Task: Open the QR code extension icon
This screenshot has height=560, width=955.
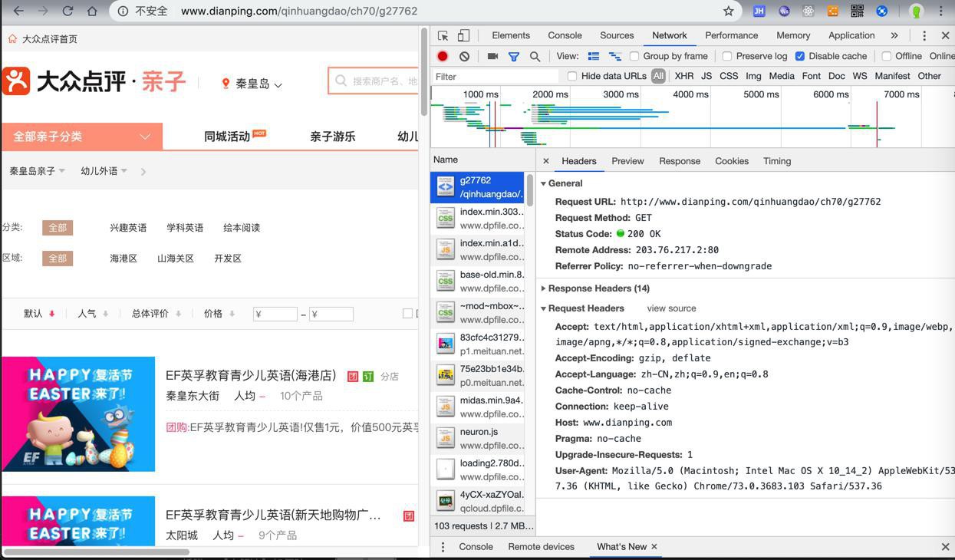Action: click(x=857, y=11)
